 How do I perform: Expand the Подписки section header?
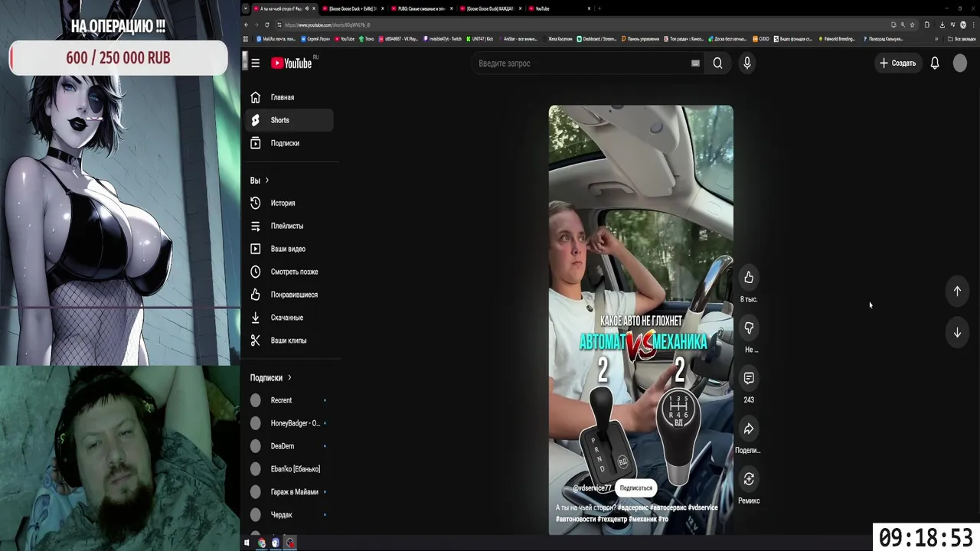coord(271,377)
